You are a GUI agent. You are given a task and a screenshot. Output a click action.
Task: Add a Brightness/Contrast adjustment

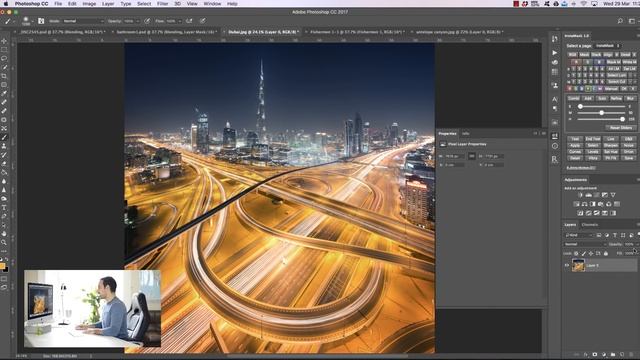[580, 195]
